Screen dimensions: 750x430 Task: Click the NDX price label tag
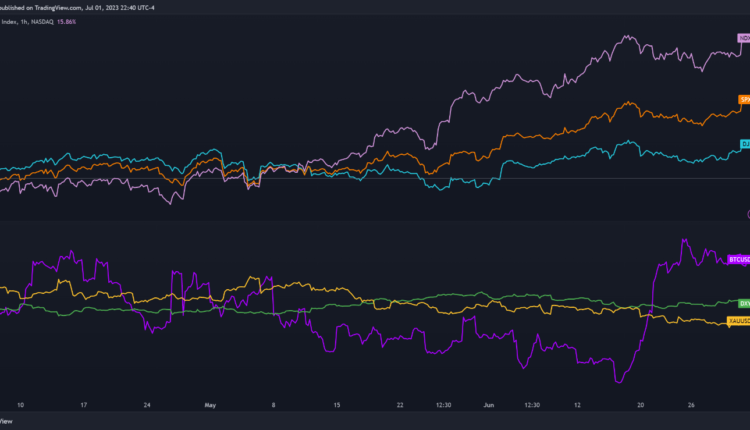(x=744, y=39)
